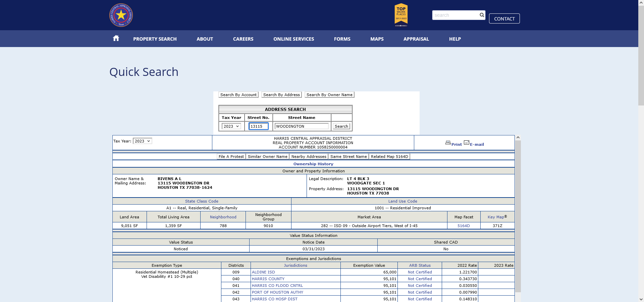Click the Similar Owner Name button

268,157
